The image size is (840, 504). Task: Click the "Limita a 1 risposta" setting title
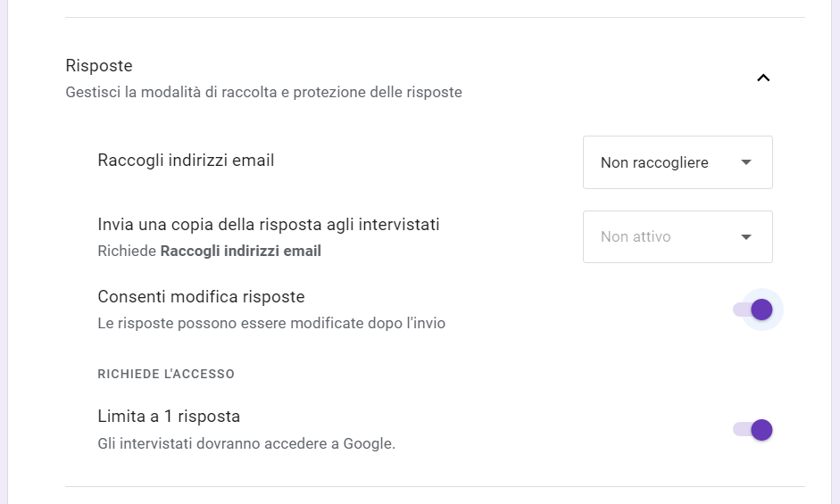169,417
